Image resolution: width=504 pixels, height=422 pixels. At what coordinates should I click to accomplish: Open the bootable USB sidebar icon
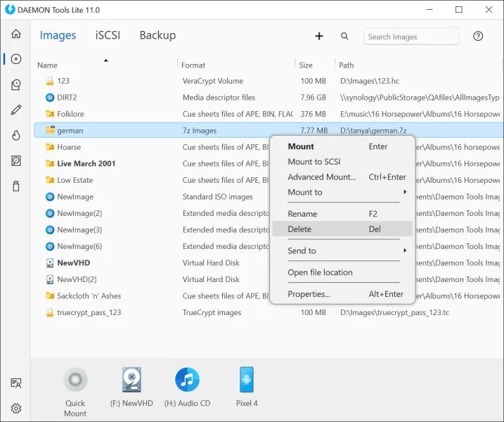coord(16,186)
